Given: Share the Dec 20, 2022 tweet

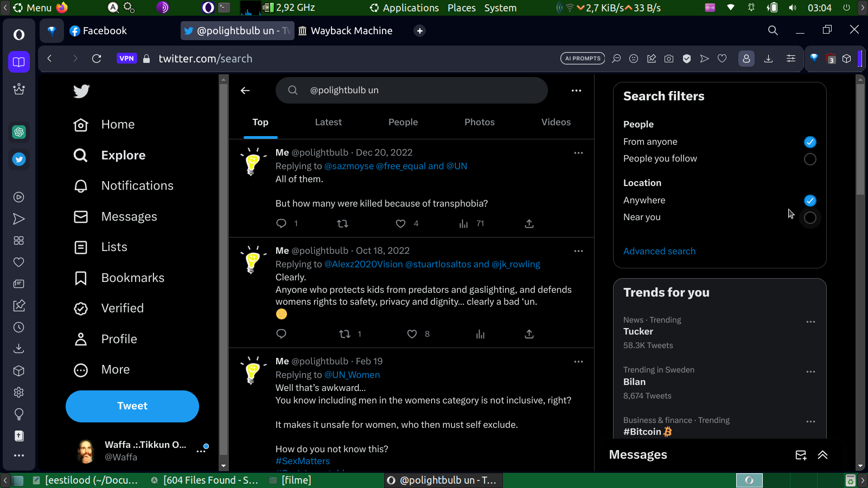Looking at the screenshot, I should point(529,223).
